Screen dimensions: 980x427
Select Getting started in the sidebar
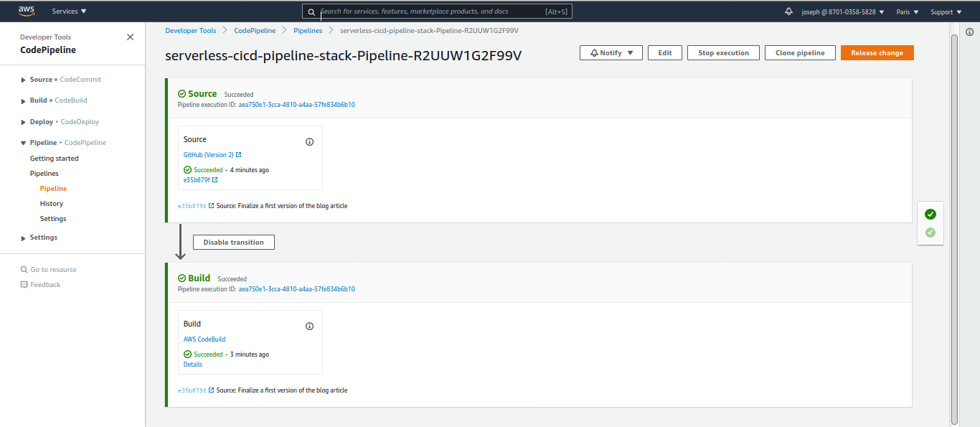pyautogui.click(x=55, y=159)
